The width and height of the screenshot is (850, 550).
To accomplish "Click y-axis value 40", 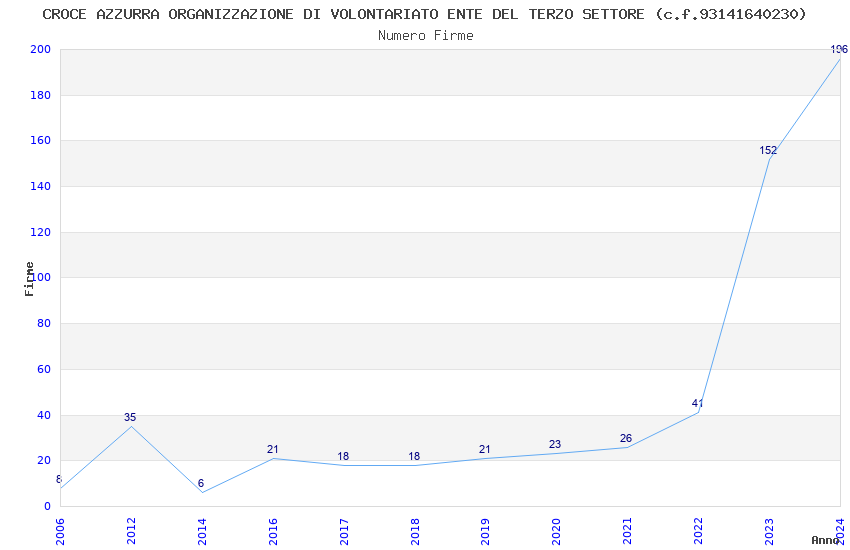I will coord(44,416).
